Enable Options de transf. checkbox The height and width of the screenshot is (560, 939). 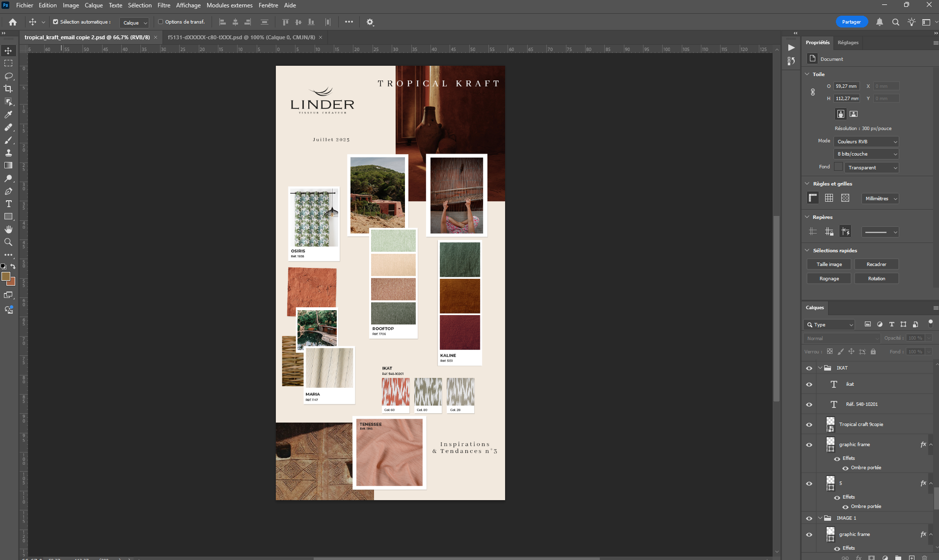click(x=161, y=22)
